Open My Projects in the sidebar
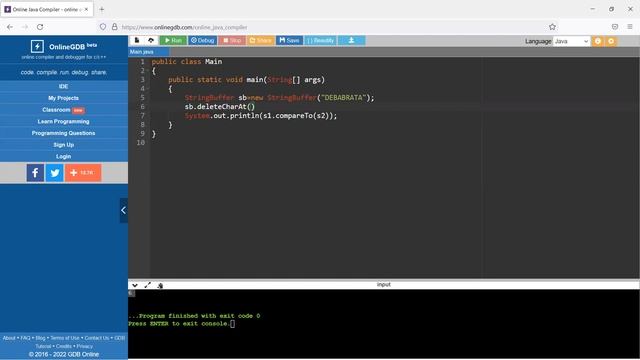 [63, 98]
